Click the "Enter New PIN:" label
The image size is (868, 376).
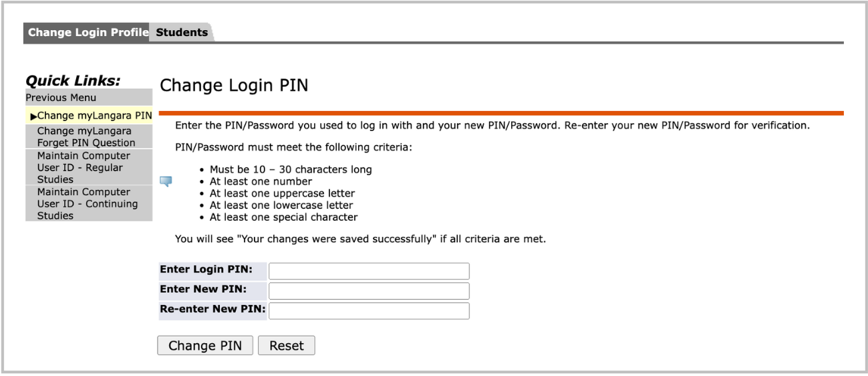tap(203, 290)
